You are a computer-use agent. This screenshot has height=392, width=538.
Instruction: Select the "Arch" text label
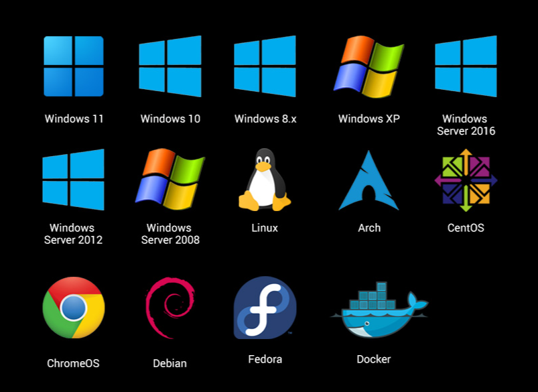[x=369, y=228]
